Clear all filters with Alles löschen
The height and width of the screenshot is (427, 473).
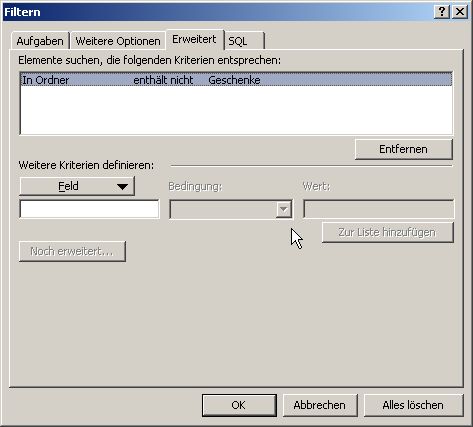(413, 405)
